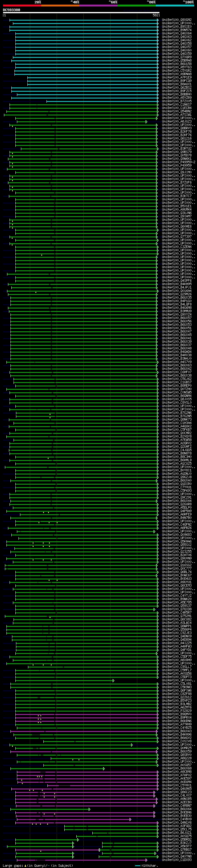Select the UniRef100_B9N574 label

pos(177,30)
